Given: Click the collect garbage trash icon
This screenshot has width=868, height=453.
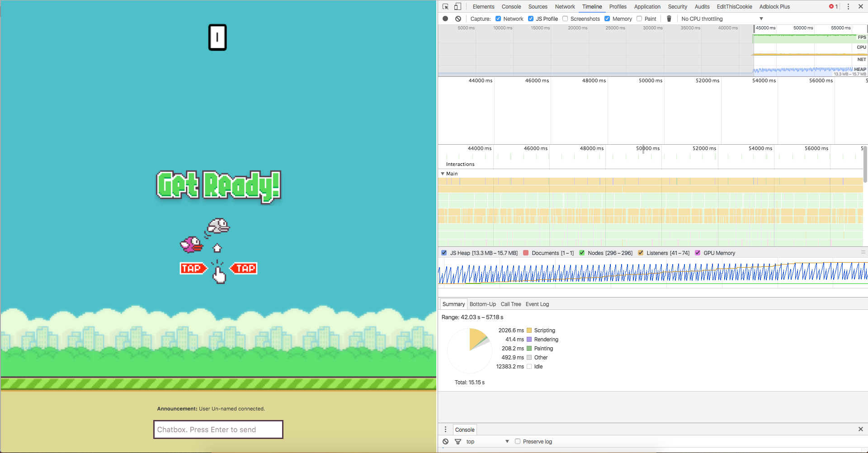Looking at the screenshot, I should (669, 19).
